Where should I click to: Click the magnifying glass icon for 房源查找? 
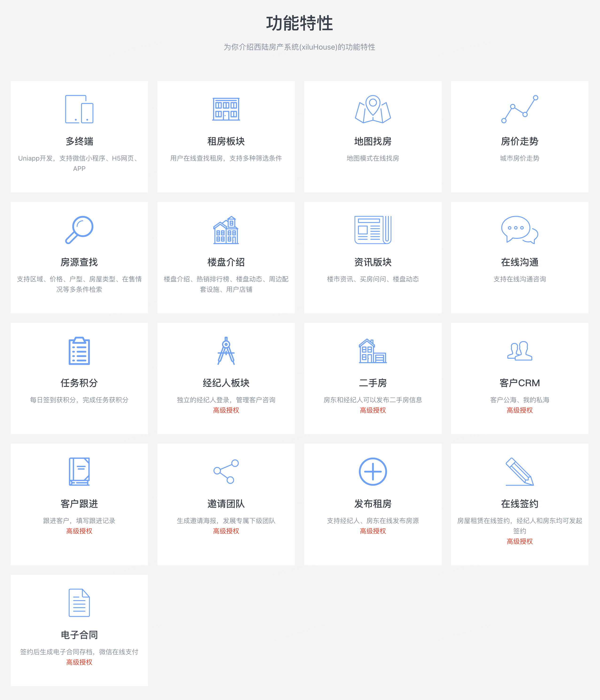coord(79,230)
